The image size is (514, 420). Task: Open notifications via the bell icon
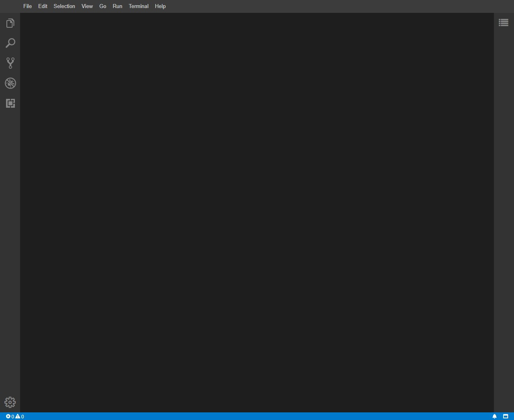tap(495, 416)
